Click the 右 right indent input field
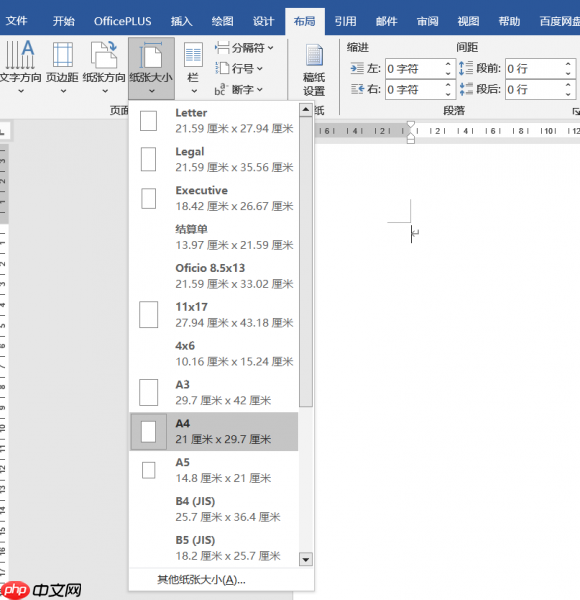Viewport: 580px width, 600px height. point(414,90)
